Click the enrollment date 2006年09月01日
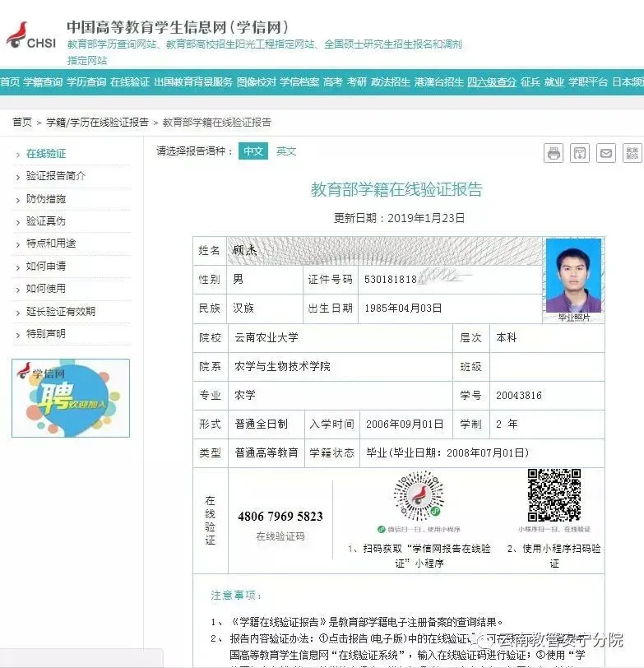 pos(405,424)
